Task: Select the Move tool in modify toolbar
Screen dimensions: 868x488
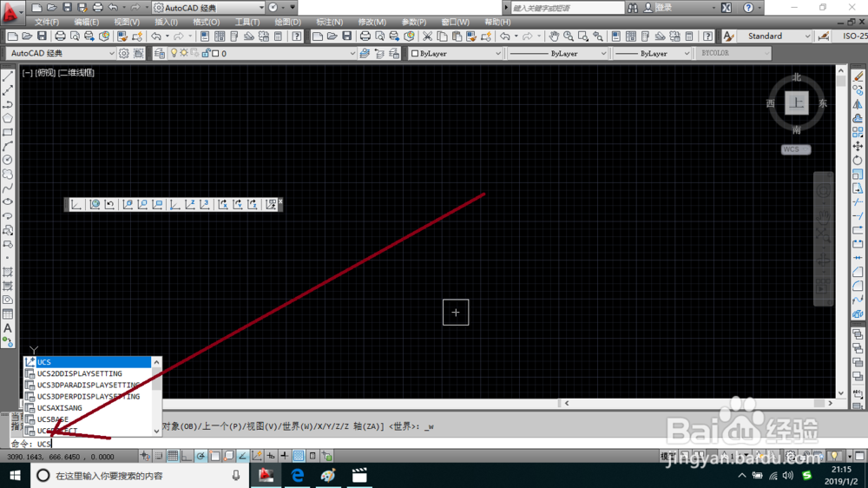Action: [858, 146]
